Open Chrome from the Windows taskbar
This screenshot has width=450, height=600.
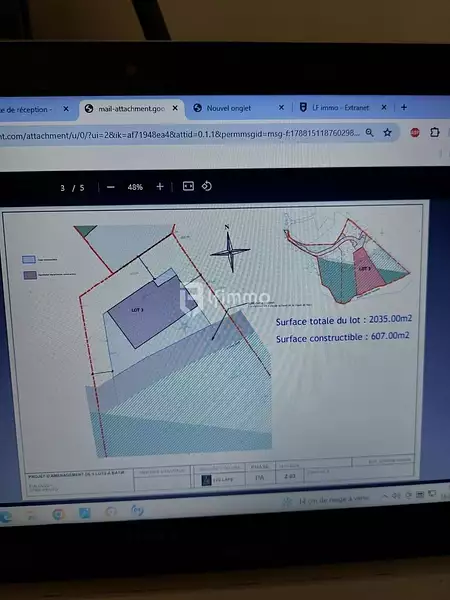[x=58, y=514]
